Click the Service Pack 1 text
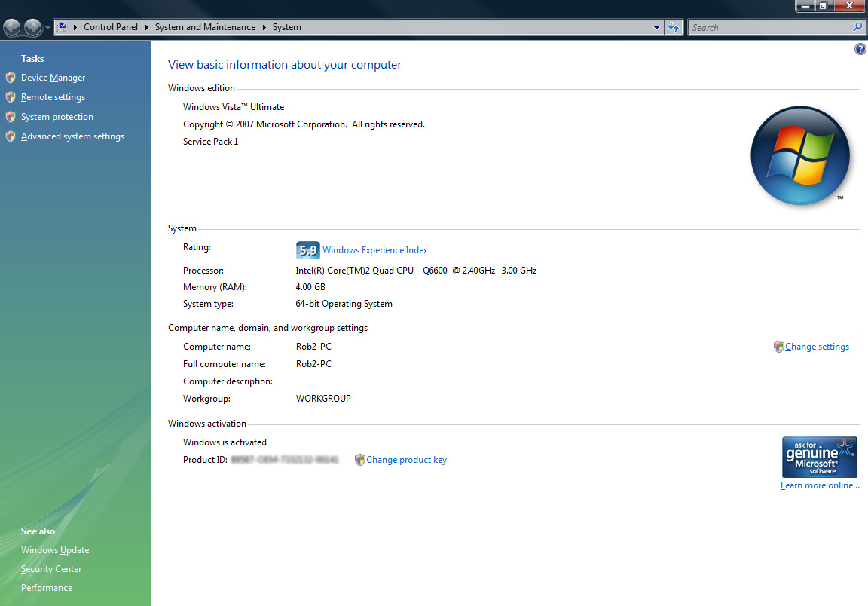The image size is (868, 606). coord(210,142)
